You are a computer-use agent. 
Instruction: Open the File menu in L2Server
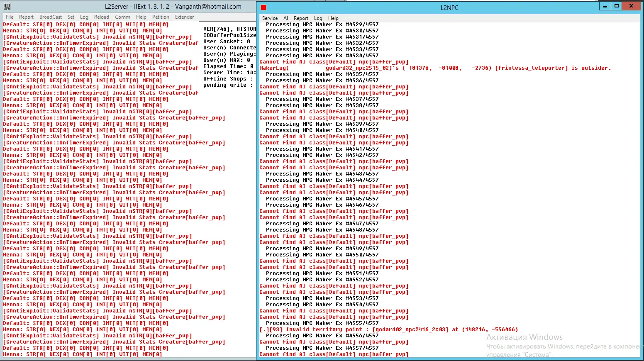[x=10, y=17]
